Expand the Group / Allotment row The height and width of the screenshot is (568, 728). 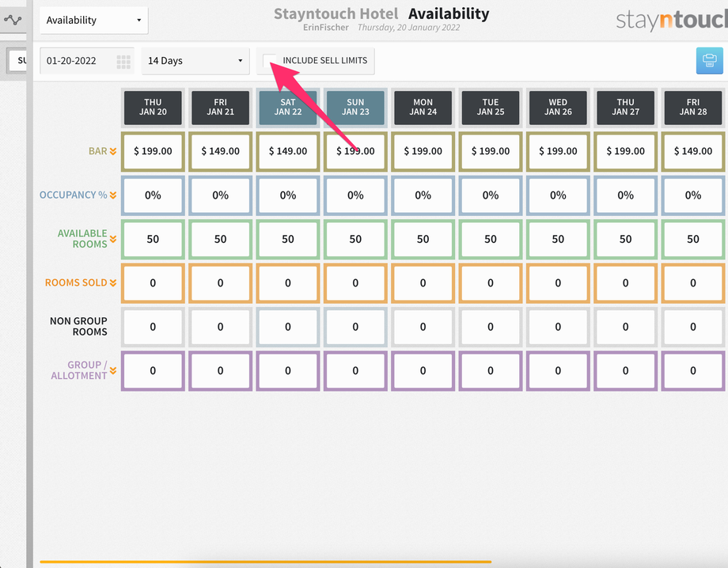(x=113, y=370)
